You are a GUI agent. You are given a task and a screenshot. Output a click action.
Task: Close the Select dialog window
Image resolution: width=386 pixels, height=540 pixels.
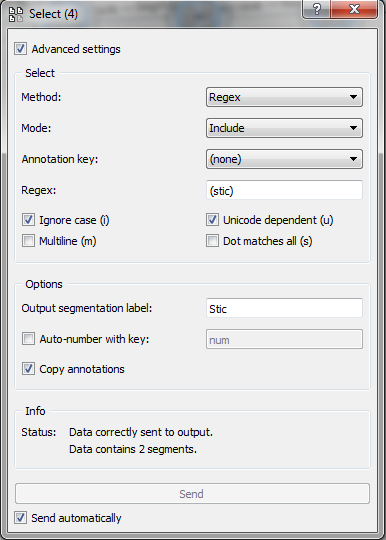[354, 9]
